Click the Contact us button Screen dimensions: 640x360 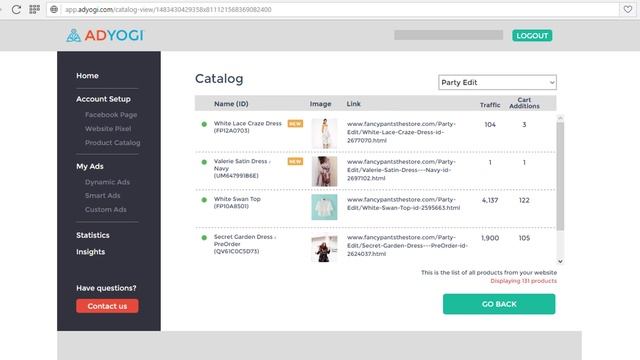(107, 306)
